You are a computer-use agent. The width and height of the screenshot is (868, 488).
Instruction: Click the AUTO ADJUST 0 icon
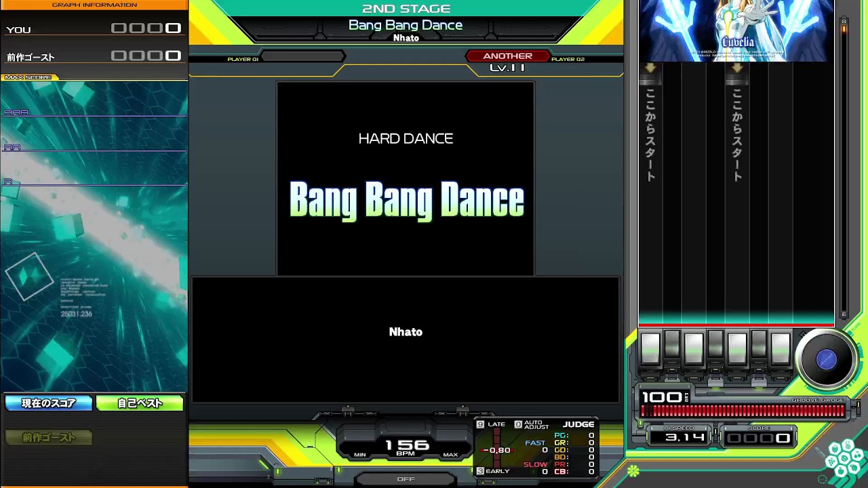point(518,424)
